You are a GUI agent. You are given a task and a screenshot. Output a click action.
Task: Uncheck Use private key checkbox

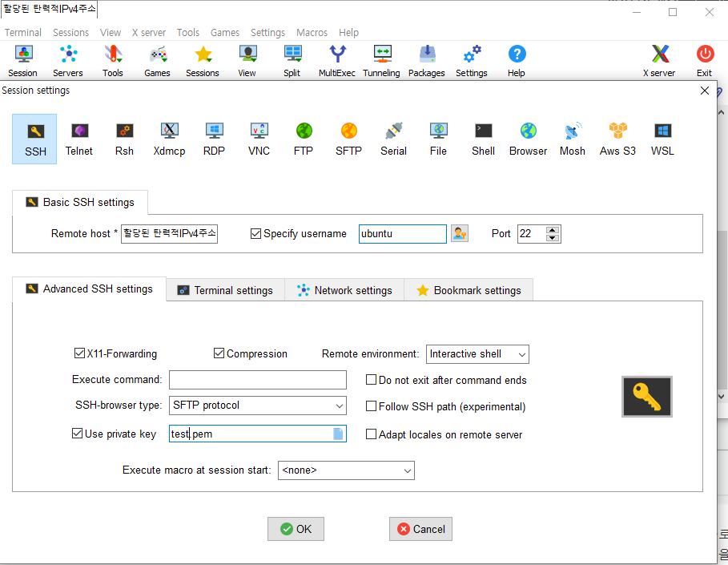pyautogui.click(x=77, y=434)
